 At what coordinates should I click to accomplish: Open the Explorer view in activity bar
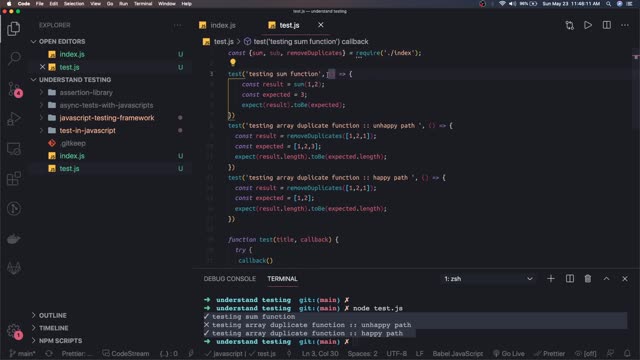[14, 29]
